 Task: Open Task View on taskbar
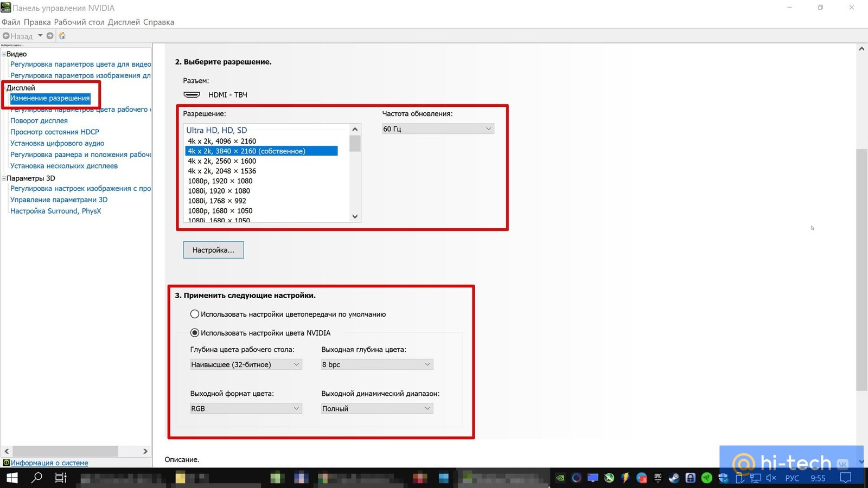point(61,478)
